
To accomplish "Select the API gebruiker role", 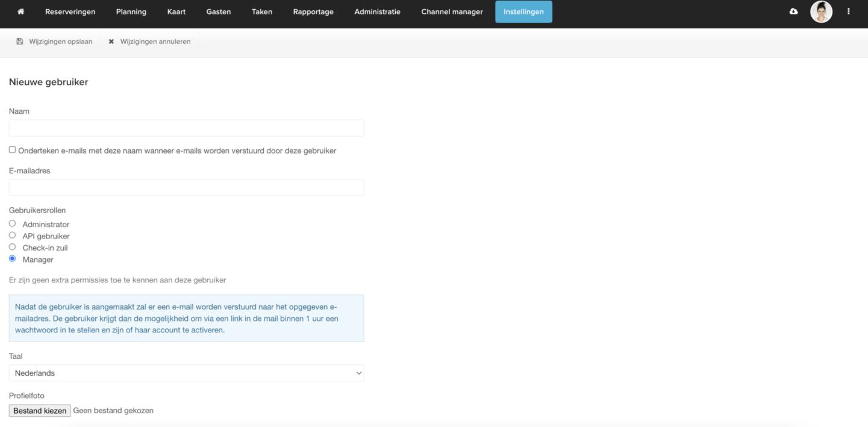I will (x=12, y=235).
